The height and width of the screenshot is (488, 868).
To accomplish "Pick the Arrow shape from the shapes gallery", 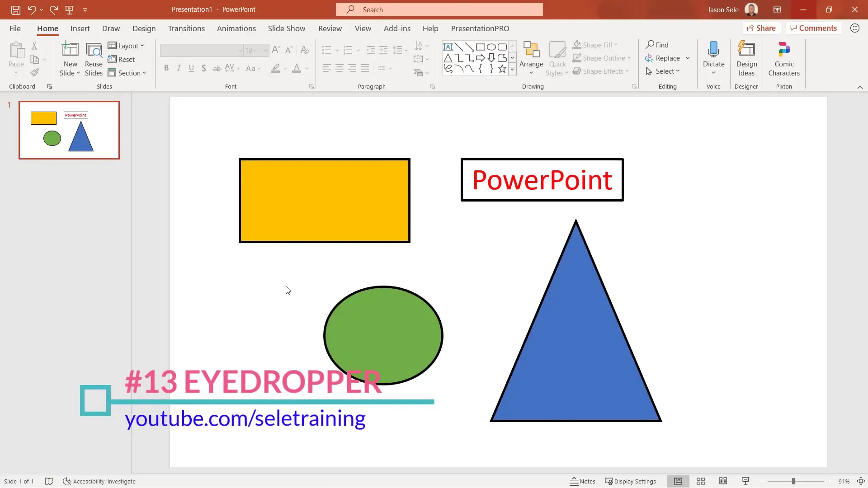I will tap(481, 58).
